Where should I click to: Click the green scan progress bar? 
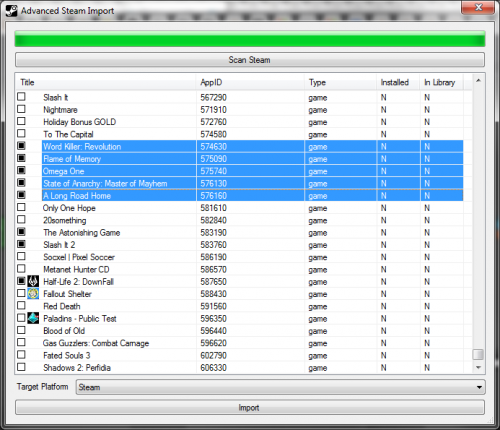click(x=250, y=39)
